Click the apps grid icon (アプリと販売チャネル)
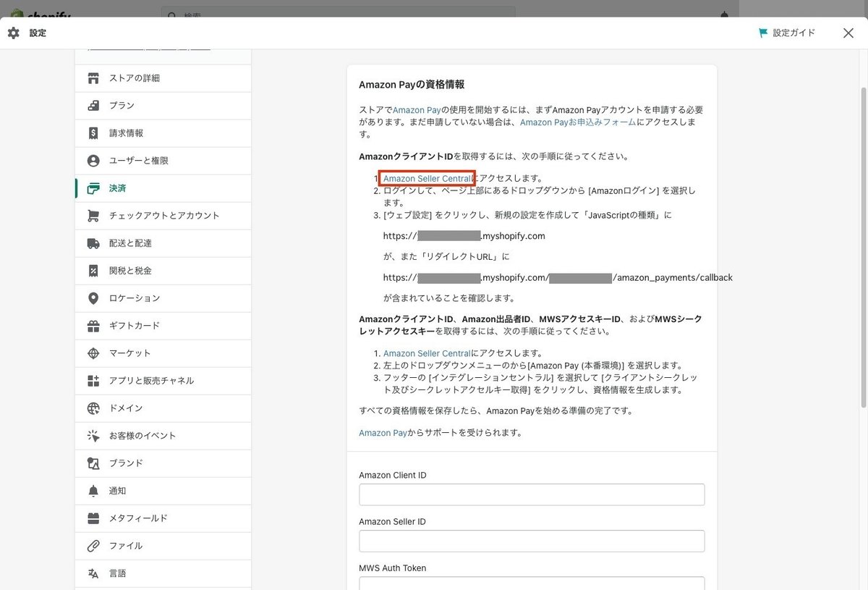This screenshot has height=590, width=868. pos(93,381)
